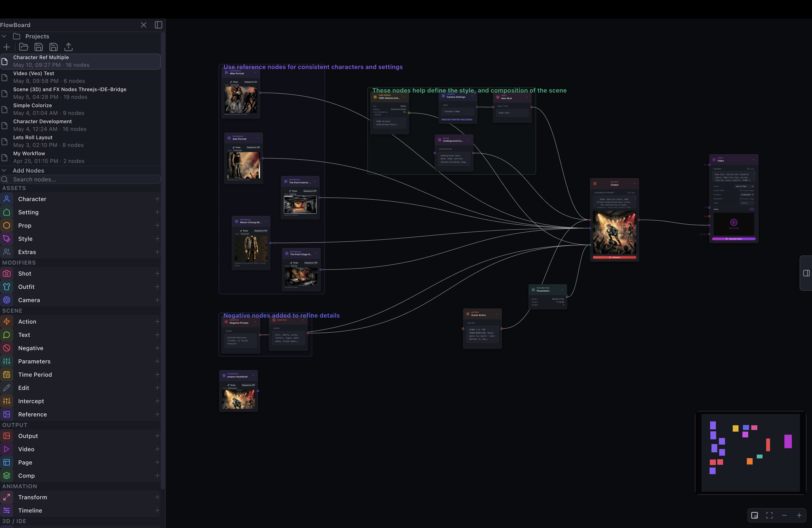Viewport: 812px width, 528px height.
Task: Toggle the minimap button in canvas controls
Action: click(x=755, y=515)
